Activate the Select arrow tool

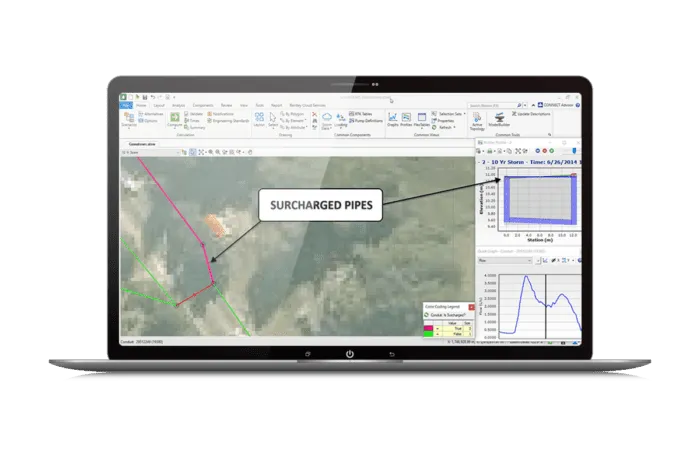[x=273, y=119]
